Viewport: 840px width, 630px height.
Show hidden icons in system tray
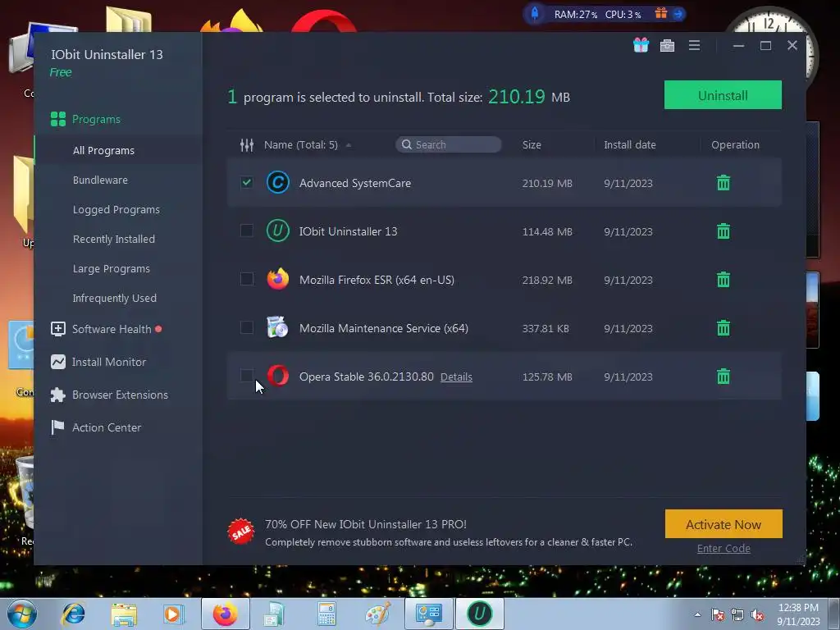pyautogui.click(x=697, y=615)
